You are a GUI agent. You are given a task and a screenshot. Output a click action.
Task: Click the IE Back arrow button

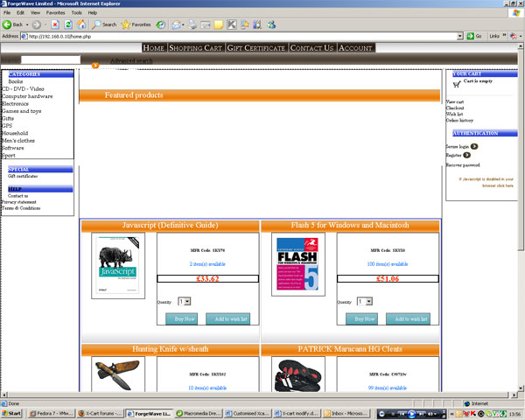point(9,24)
